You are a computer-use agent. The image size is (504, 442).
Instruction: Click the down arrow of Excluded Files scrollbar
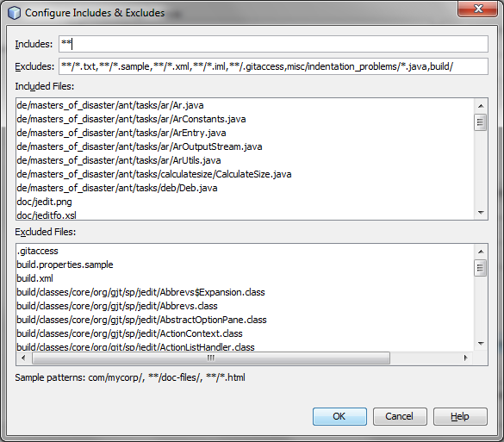pos(481,344)
